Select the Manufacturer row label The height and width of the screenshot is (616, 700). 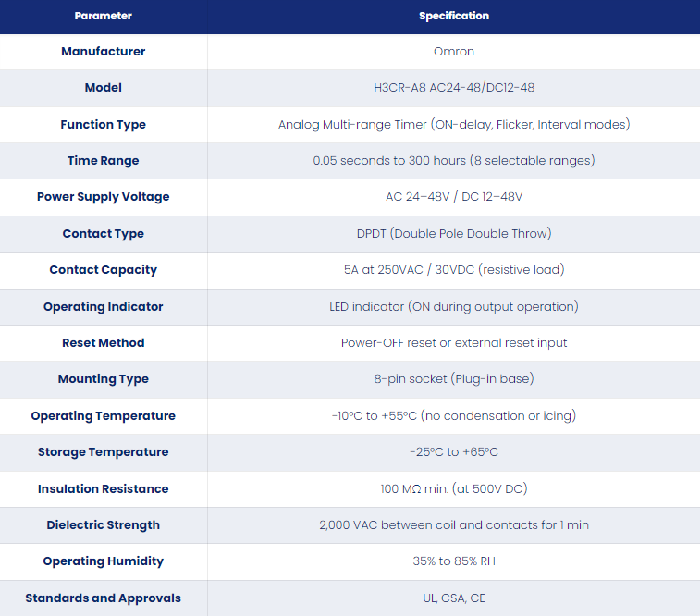click(104, 52)
